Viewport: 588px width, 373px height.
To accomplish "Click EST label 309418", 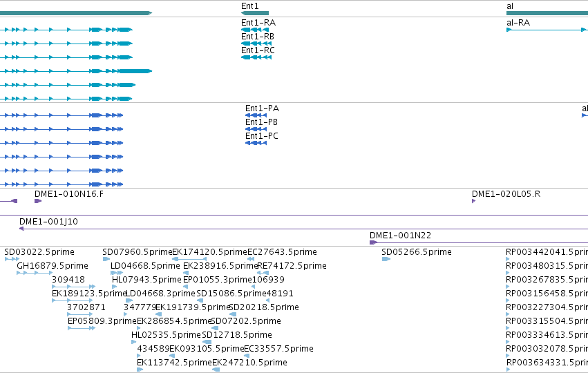I will pyautogui.click(x=68, y=280).
